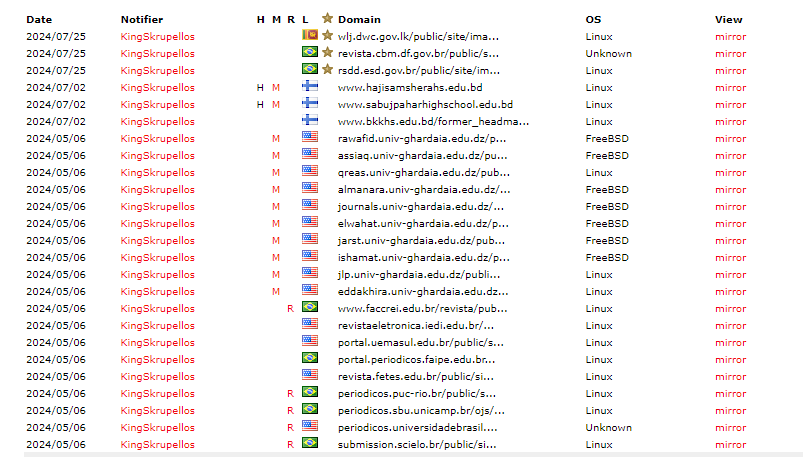
Task: Click the R marker for periodicos.puc-rio.br
Action: [290, 393]
